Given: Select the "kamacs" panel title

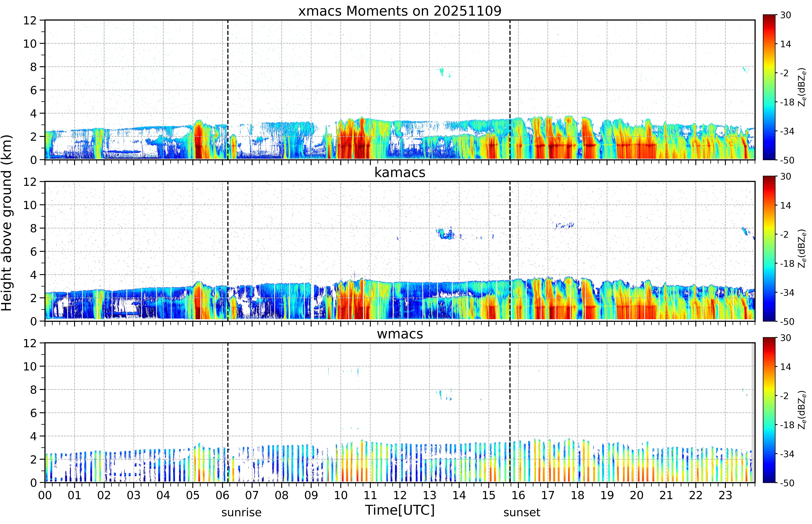Looking at the screenshot, I should pos(400,172).
